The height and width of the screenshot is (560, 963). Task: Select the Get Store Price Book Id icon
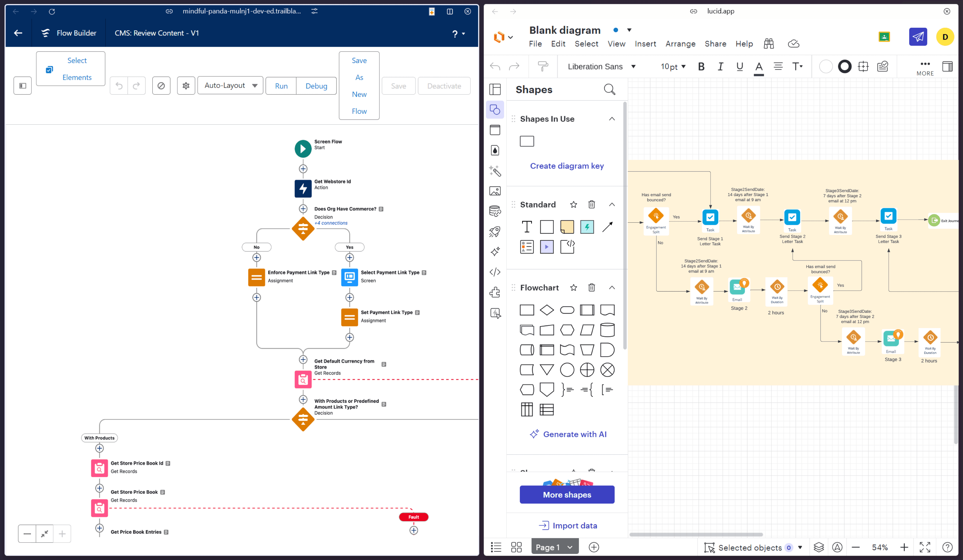click(x=99, y=468)
